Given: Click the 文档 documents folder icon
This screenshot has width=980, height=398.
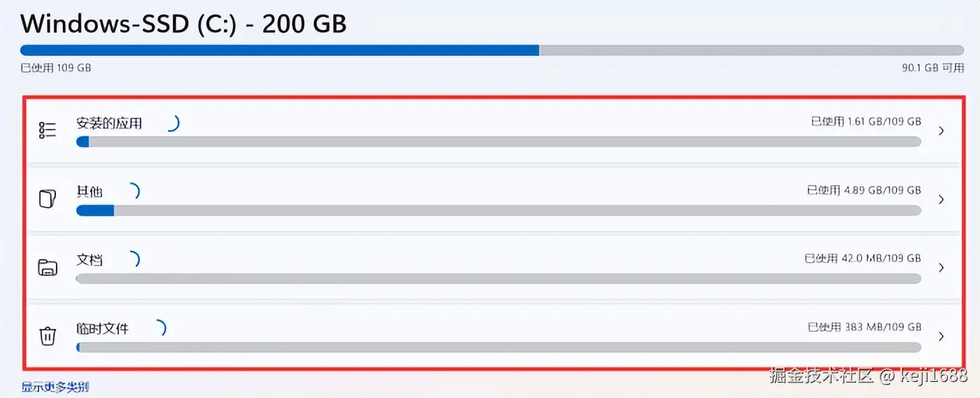Looking at the screenshot, I should [48, 267].
